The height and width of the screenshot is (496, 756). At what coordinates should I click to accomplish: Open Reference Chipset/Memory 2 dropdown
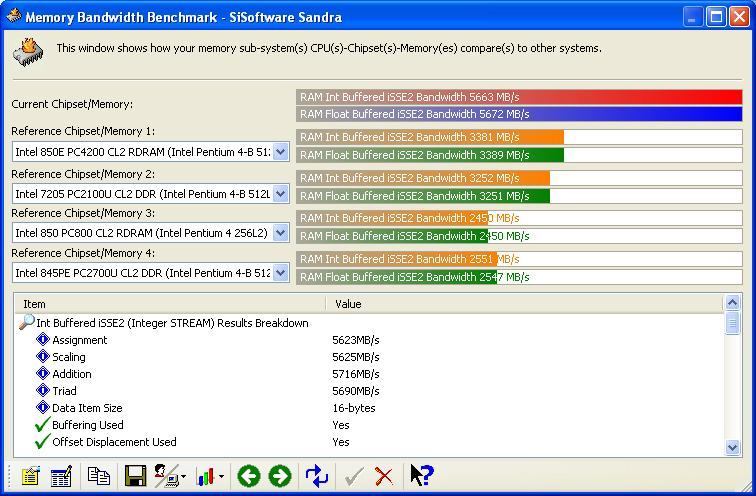(281, 194)
